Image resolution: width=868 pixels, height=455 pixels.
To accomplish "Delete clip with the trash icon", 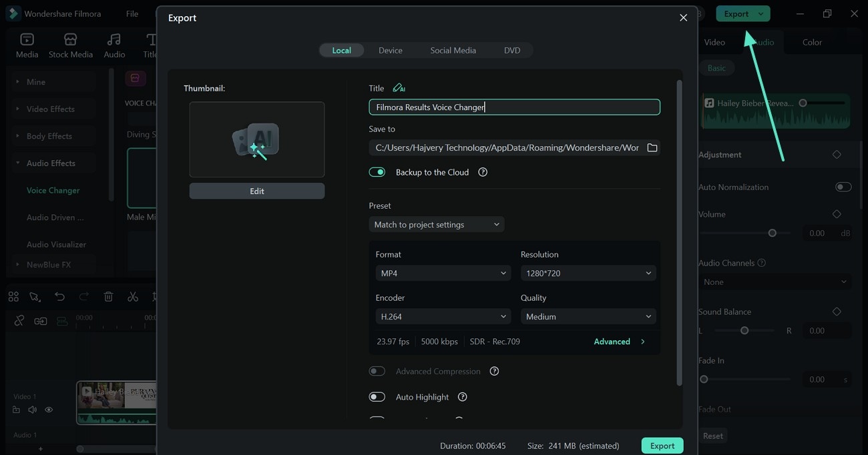I will tap(108, 297).
